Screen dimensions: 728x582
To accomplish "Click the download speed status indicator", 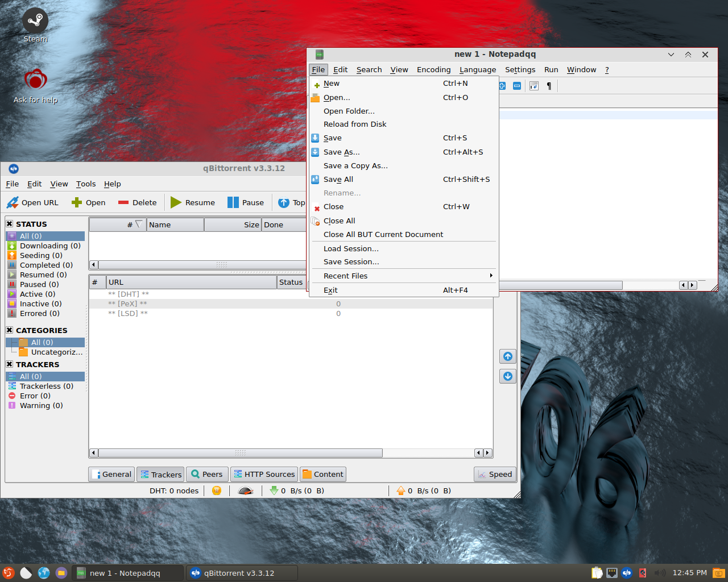I will (296, 490).
